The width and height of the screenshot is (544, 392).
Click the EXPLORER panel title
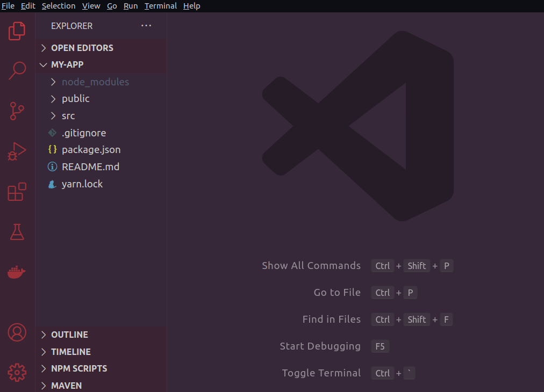coord(72,26)
